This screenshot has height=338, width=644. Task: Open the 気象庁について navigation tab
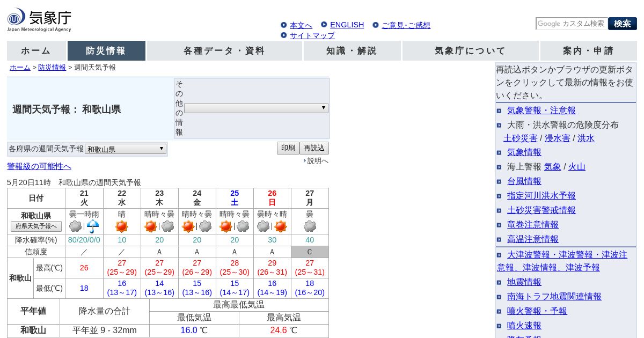[470, 51]
